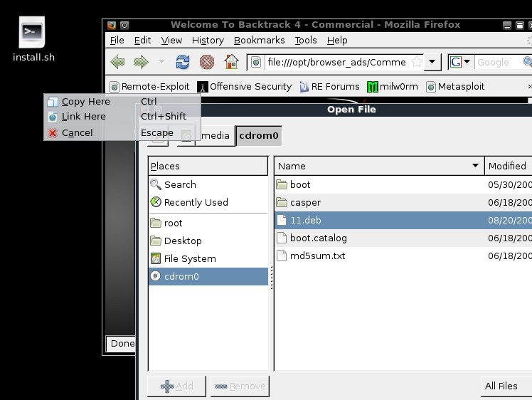Click the Firefox window title-bar icon
The width and height of the screenshot is (532, 400).
click(112, 25)
